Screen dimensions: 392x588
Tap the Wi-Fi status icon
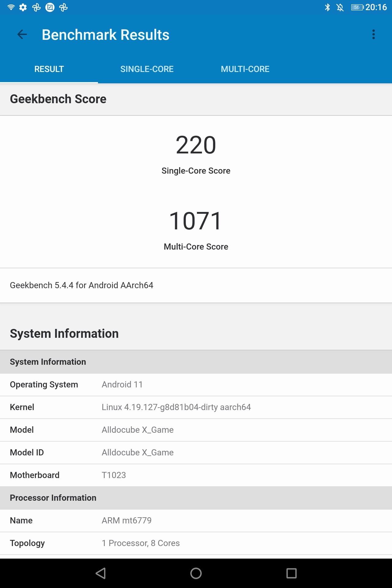pos(11,7)
